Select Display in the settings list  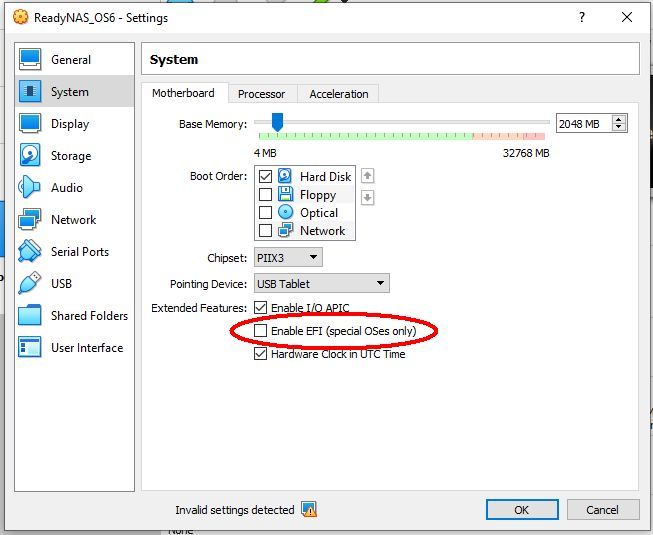(75, 124)
